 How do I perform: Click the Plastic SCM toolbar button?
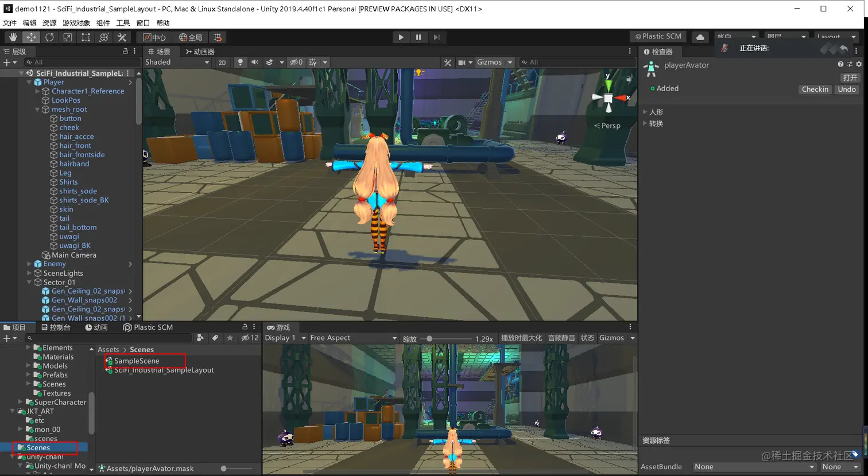click(658, 37)
